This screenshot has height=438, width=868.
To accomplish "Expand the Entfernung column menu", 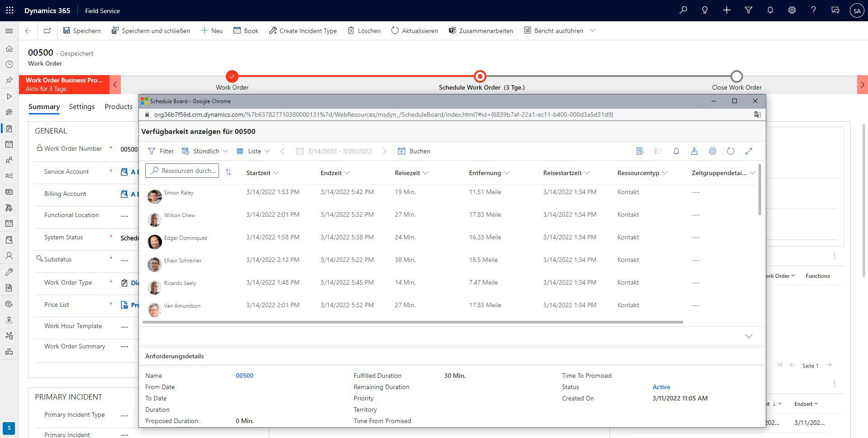I will pos(506,173).
